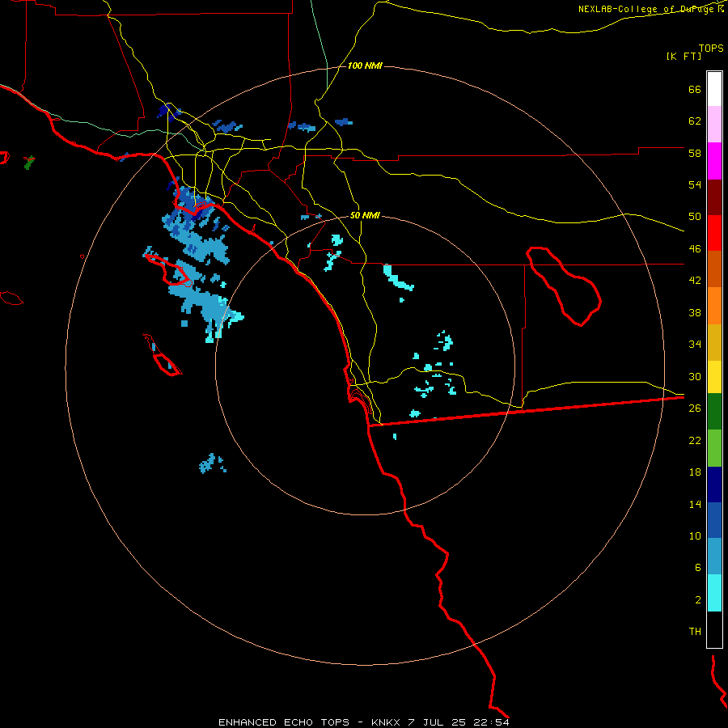Click the Salton Sea outline on the map
The height and width of the screenshot is (728, 728).
pyautogui.click(x=564, y=286)
